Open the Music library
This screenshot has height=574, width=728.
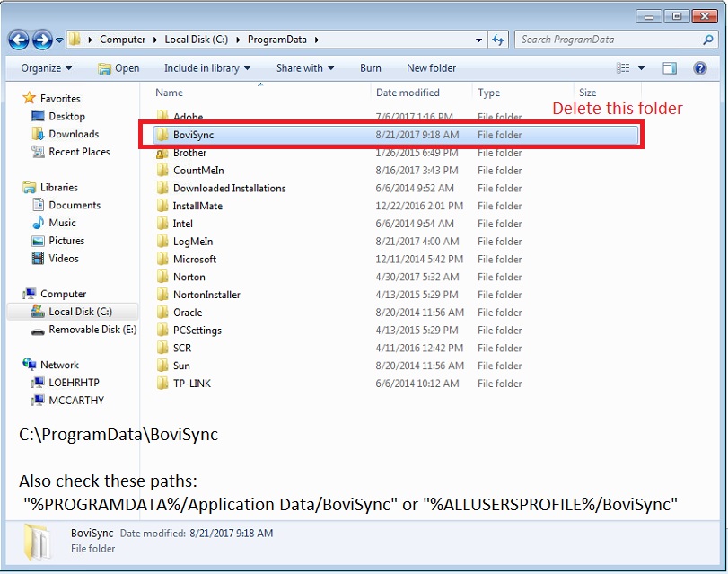click(x=62, y=223)
